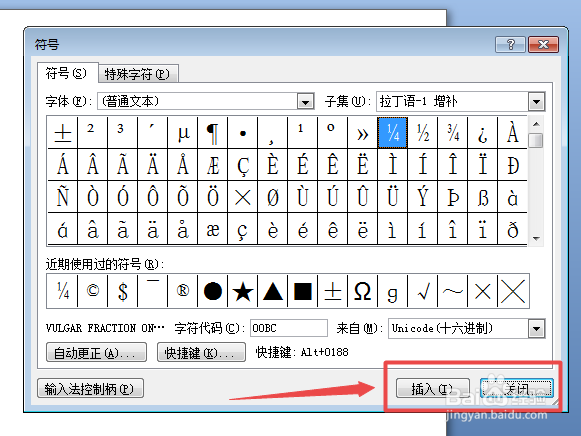The image size is (581, 436).
Task: Select the Þ uppercase Thorn symbol
Action: (x=453, y=197)
